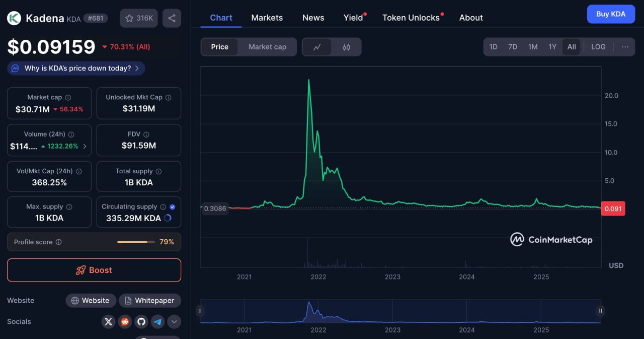This screenshot has width=644, height=339.
Task: Open the Reddit social link
Action: 125,321
